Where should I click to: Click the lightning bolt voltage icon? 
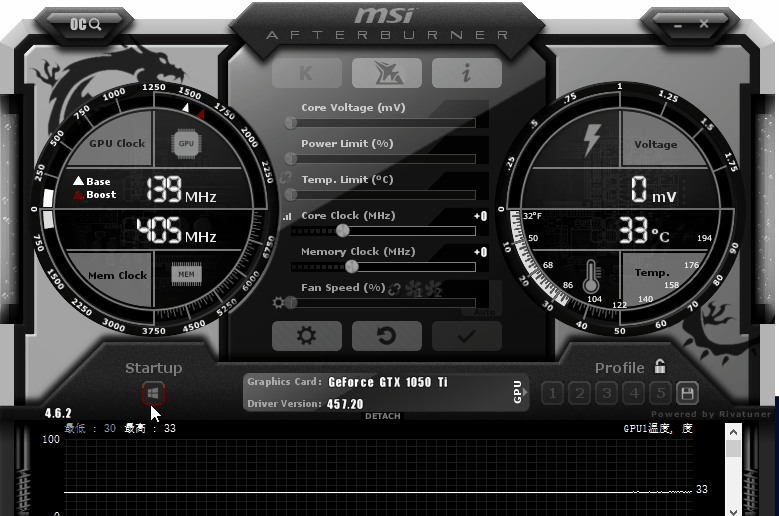pos(592,140)
